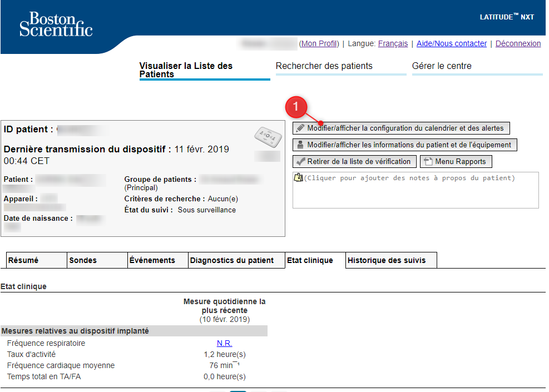Screen dimensions: 549x392
Task: Click the 'ID patient' label
Action: coord(28,129)
